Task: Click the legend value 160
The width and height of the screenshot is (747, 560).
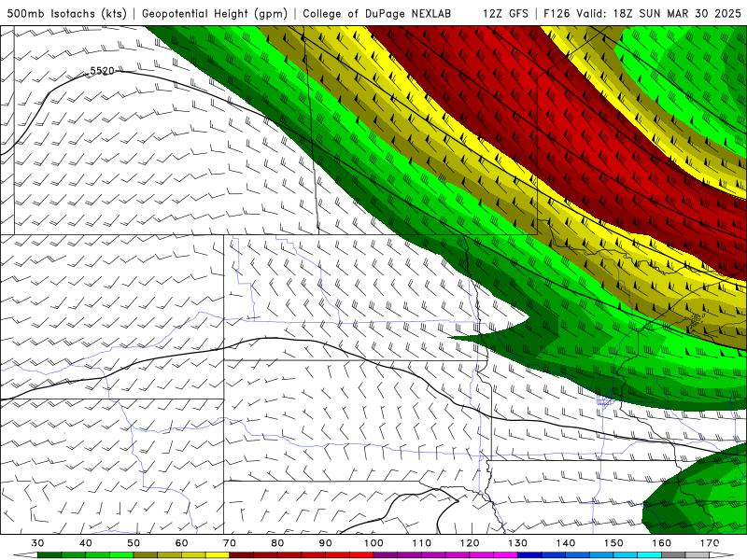Action: tap(662, 543)
